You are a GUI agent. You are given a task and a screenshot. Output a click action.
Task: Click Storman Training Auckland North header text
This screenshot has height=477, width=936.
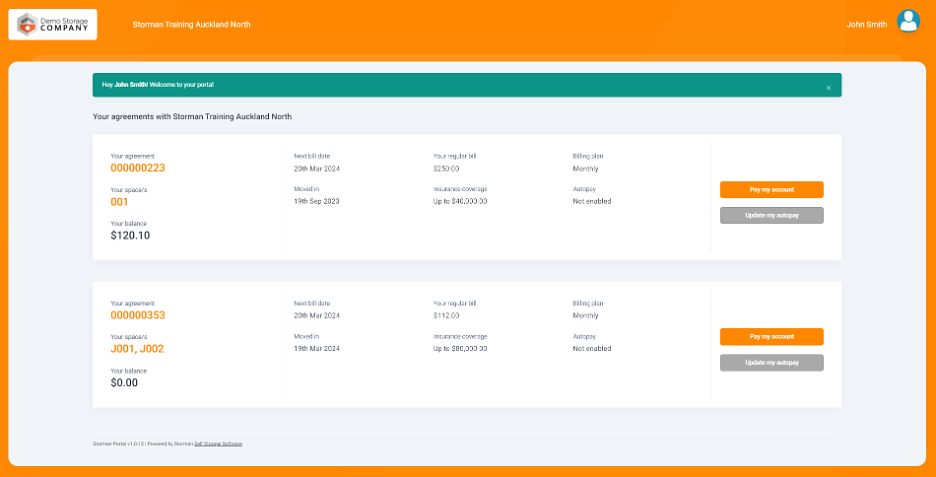pyautogui.click(x=192, y=24)
